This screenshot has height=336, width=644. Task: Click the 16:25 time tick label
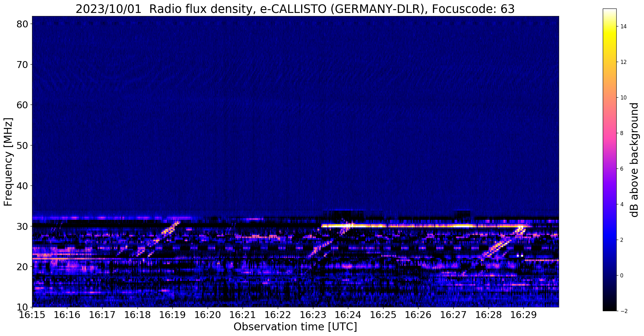pos(383,315)
